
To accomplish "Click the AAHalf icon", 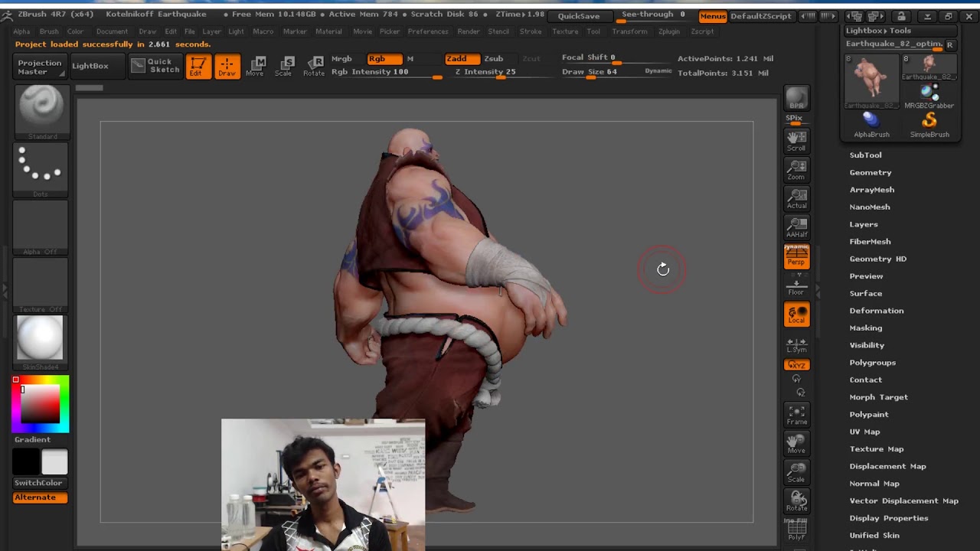I will (796, 227).
